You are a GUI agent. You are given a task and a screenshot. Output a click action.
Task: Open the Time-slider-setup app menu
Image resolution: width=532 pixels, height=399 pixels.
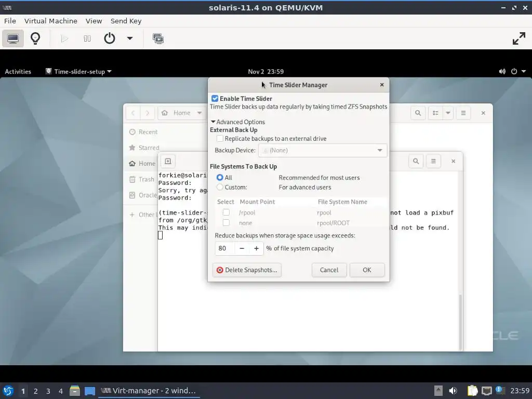point(79,72)
